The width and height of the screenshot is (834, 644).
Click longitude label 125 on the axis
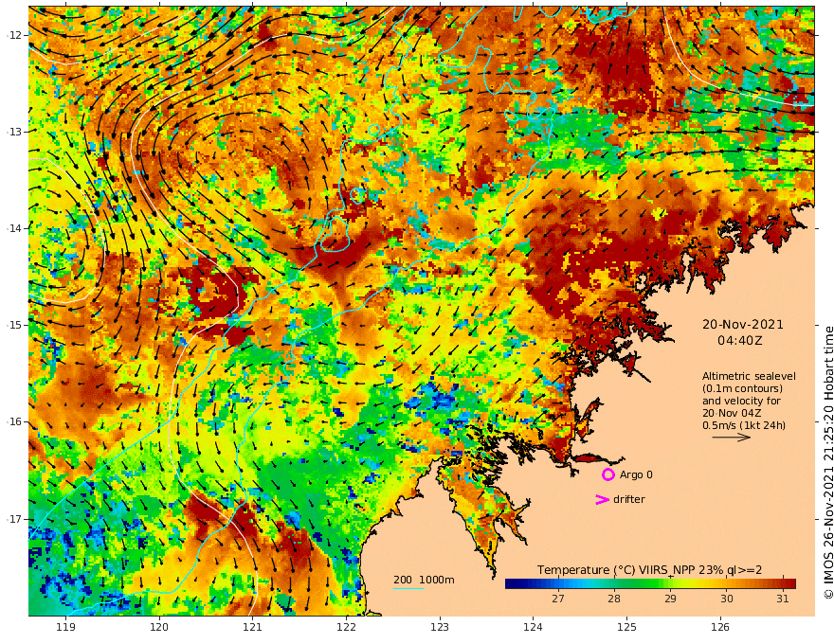click(626, 627)
